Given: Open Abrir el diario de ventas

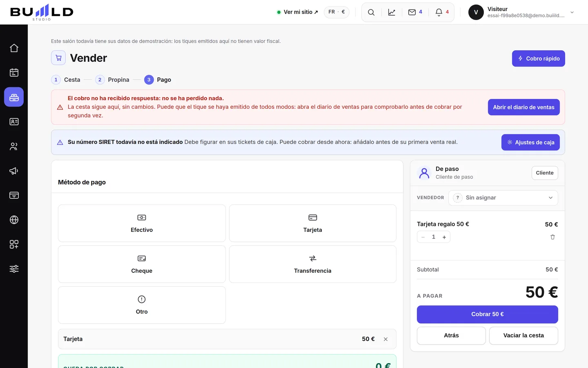Looking at the screenshot, I should (523, 107).
